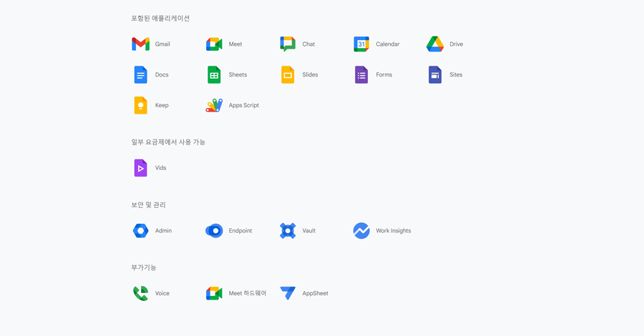This screenshot has width=644, height=336.
Task: Click the Gmail envelope icon
Action: (x=140, y=44)
